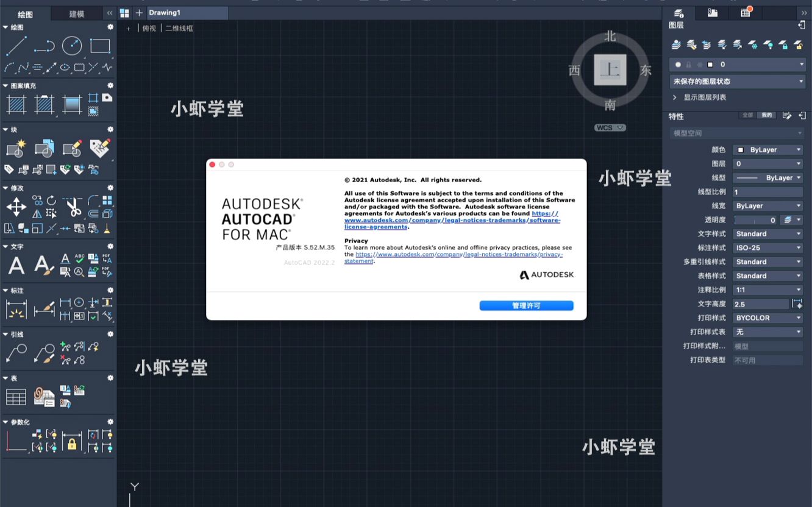
Task: Click the Layer Lock icon
Action: pyautogui.click(x=783, y=45)
